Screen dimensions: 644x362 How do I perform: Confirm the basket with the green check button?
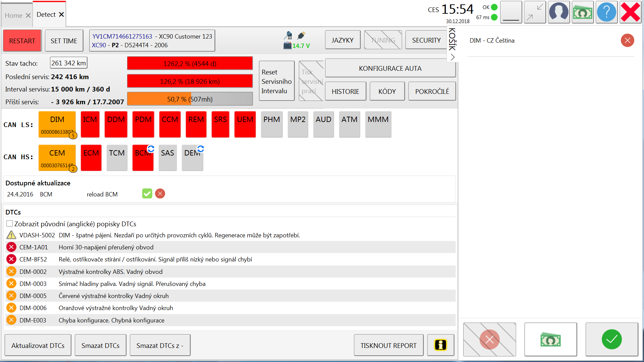(611, 339)
